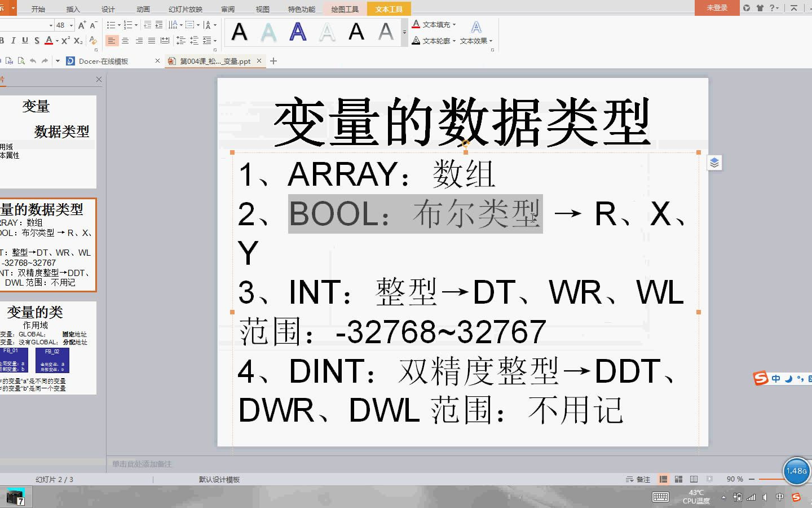The height and width of the screenshot is (508, 812).
Task: Select the 变量的类 slide thumbnail
Action: coord(49,348)
